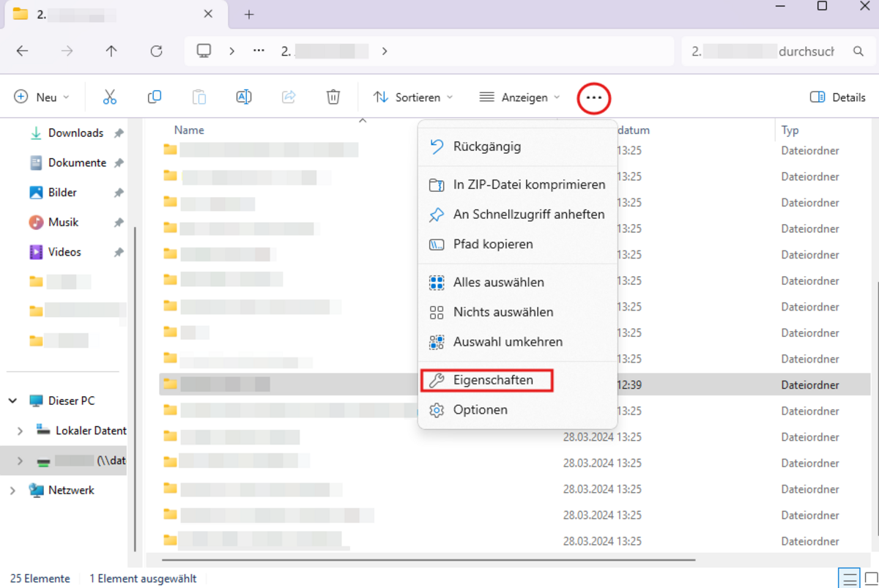
Task: Click the Cut scissors icon
Action: [110, 97]
